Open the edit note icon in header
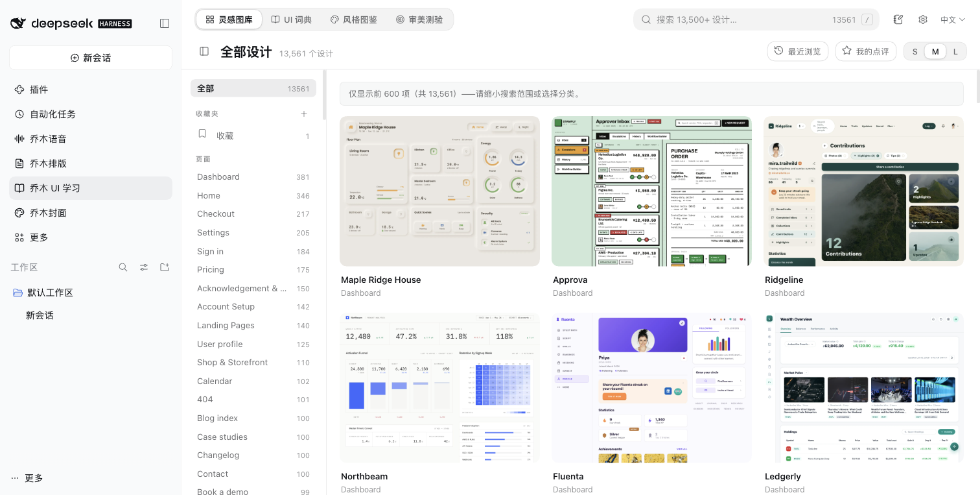 pyautogui.click(x=898, y=19)
